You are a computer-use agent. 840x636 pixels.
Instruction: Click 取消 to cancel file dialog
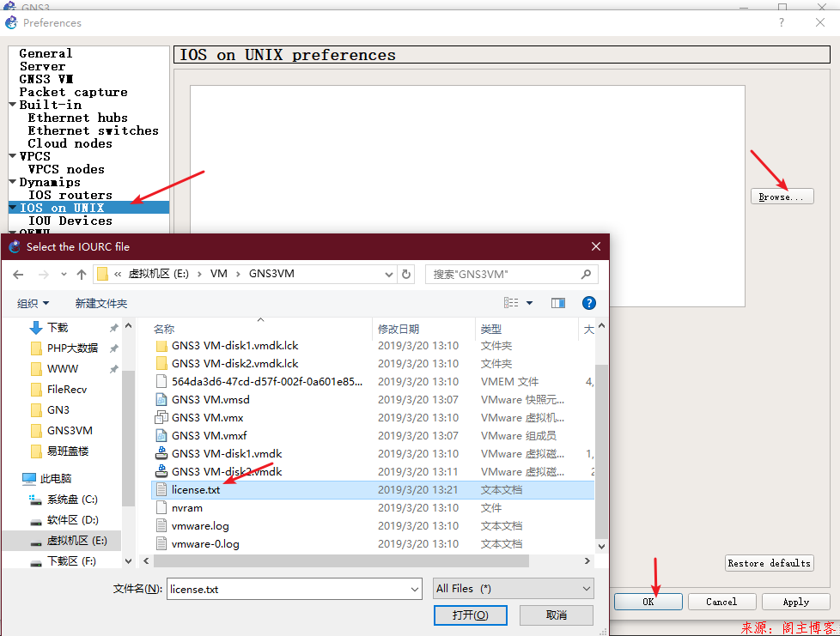point(556,615)
